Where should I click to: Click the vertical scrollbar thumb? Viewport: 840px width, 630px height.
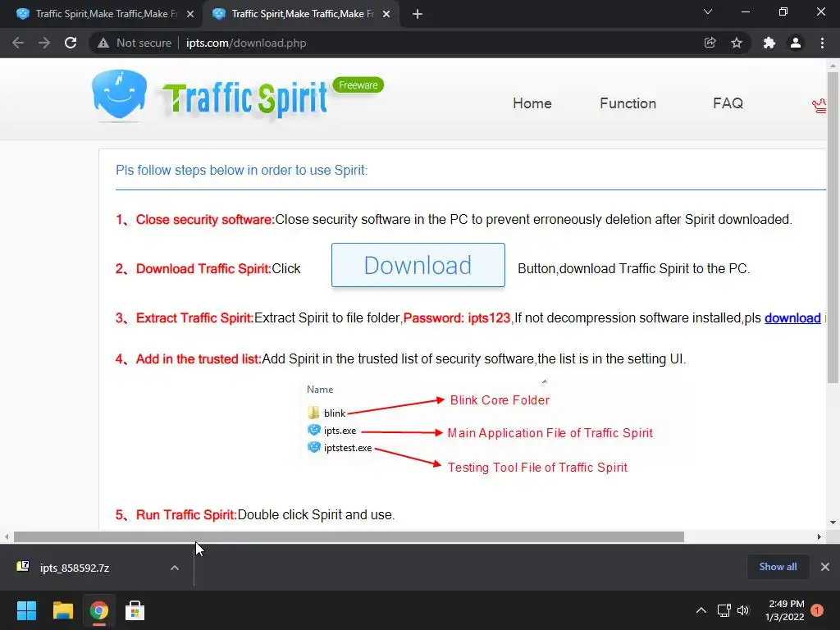point(833,227)
